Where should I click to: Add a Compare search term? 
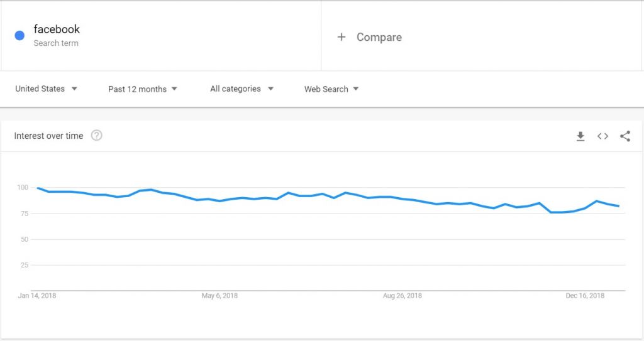pyautogui.click(x=379, y=37)
